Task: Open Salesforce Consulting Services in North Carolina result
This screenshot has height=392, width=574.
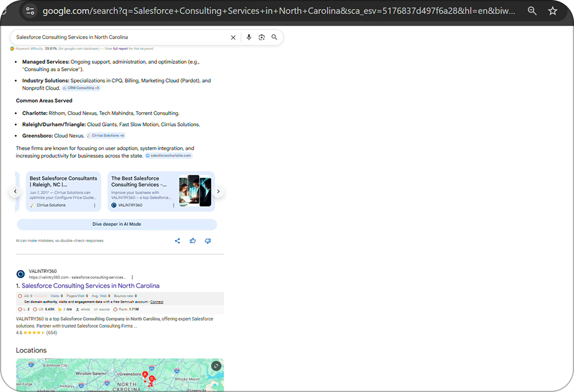Action: coord(90,286)
